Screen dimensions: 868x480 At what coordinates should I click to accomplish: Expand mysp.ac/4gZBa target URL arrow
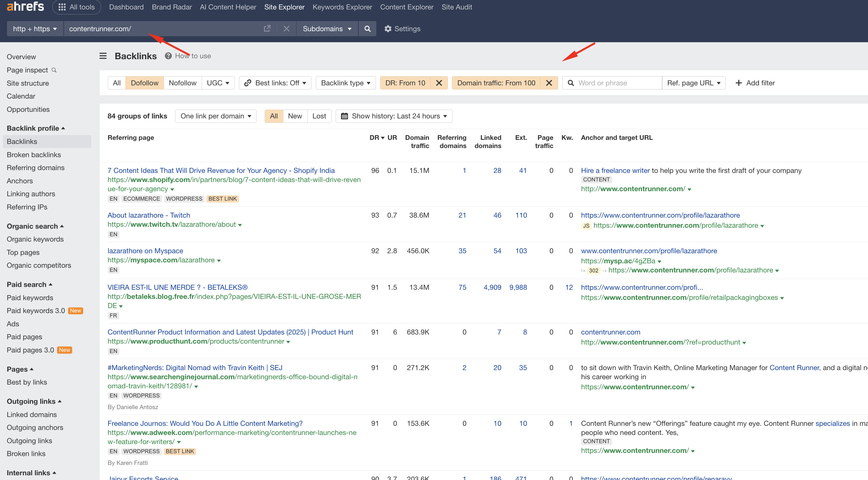pos(659,262)
